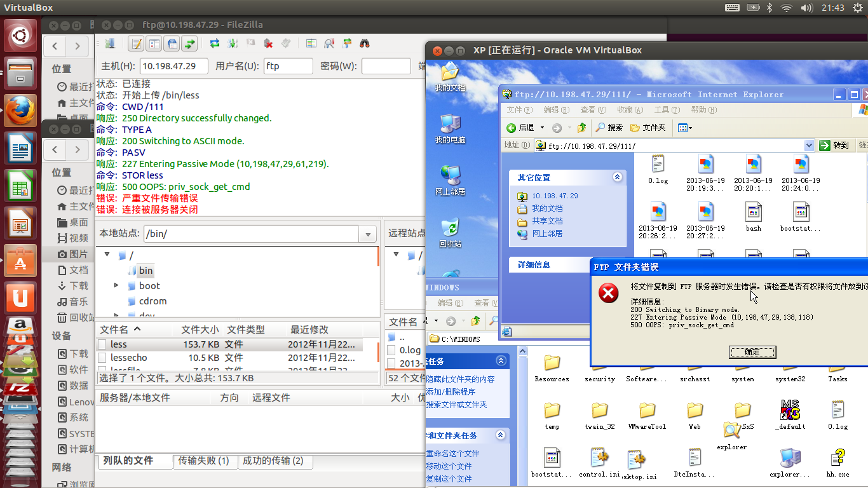Toggle FileZilla's remote directory tree button
The height and width of the screenshot is (488, 868).
point(172,44)
